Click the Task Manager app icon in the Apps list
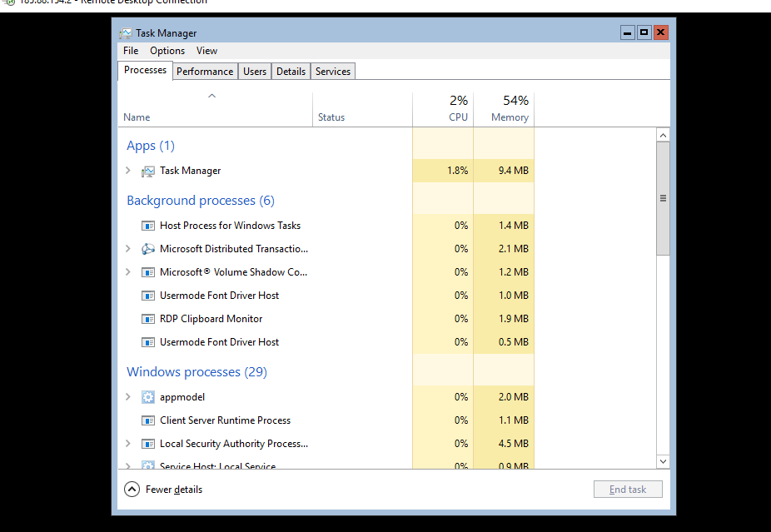 click(x=148, y=171)
